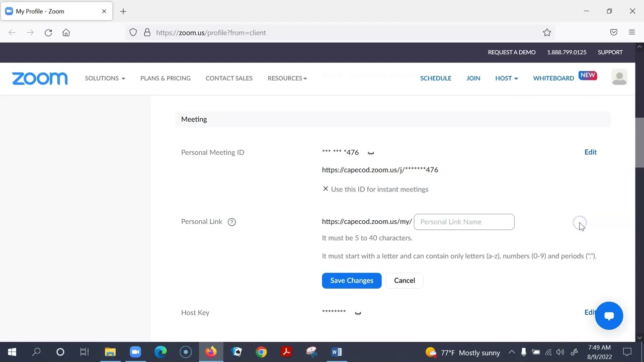The width and height of the screenshot is (644, 362).
Task: Open Task View on the taskbar
Action: pos(85,352)
